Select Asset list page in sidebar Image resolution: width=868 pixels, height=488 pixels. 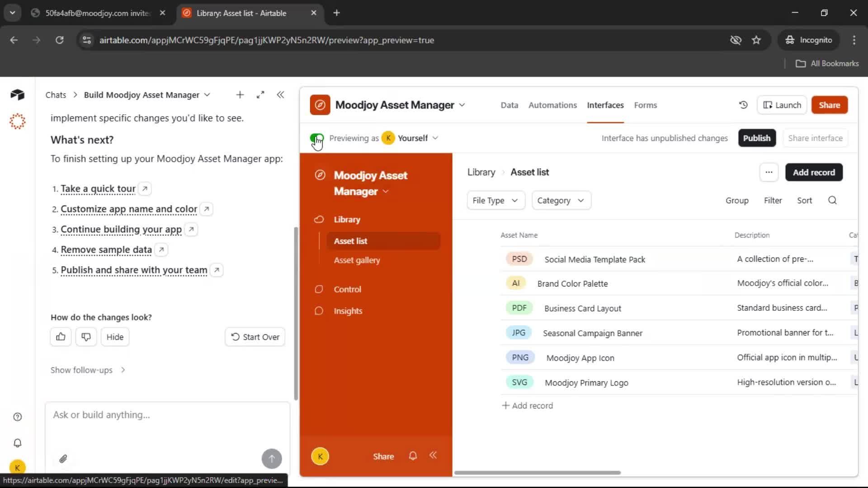[x=383, y=241]
